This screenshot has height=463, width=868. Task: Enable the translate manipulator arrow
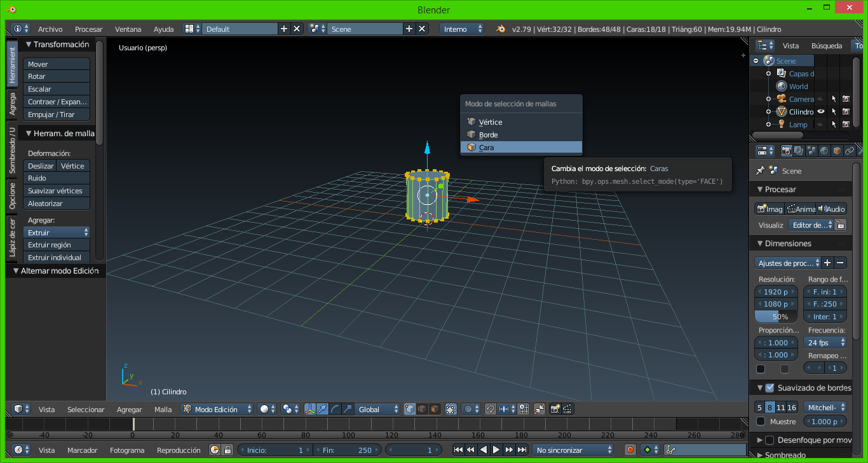point(322,409)
